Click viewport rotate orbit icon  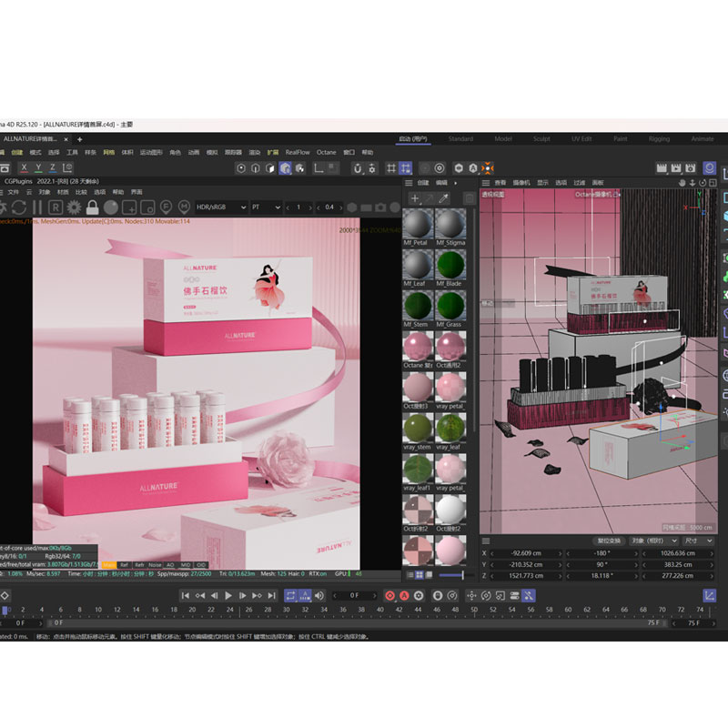tap(703, 183)
